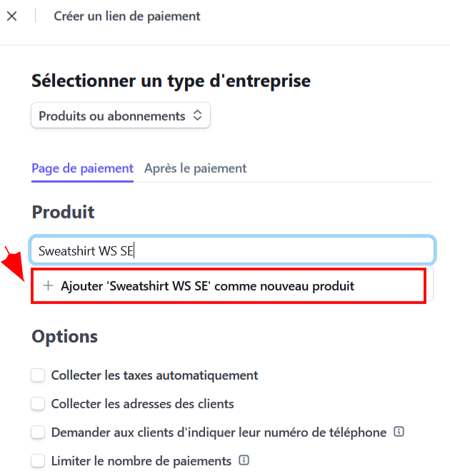Click 'Demander aux clients d'indiquer leur numéro' label

pyautogui.click(x=219, y=432)
